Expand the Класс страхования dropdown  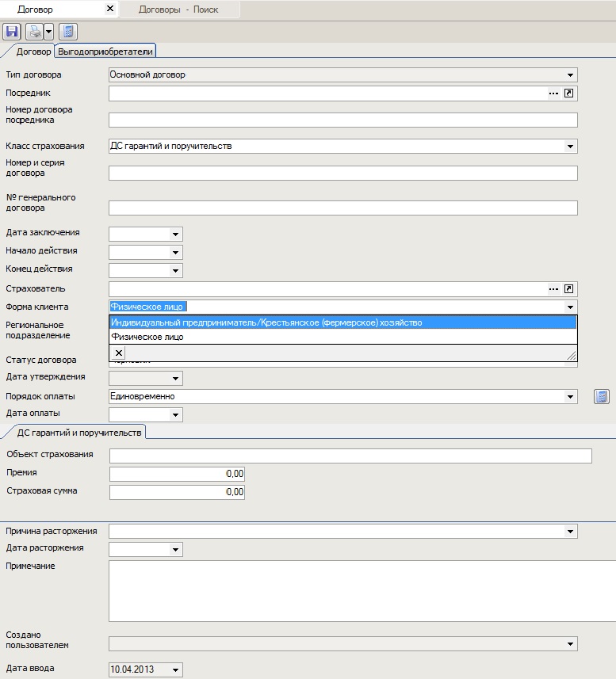(x=570, y=147)
